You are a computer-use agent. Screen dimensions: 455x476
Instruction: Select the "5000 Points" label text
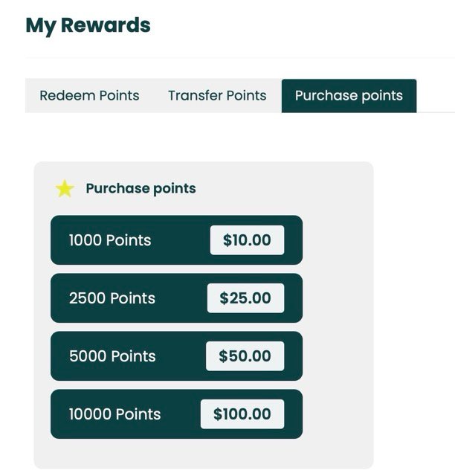click(112, 356)
